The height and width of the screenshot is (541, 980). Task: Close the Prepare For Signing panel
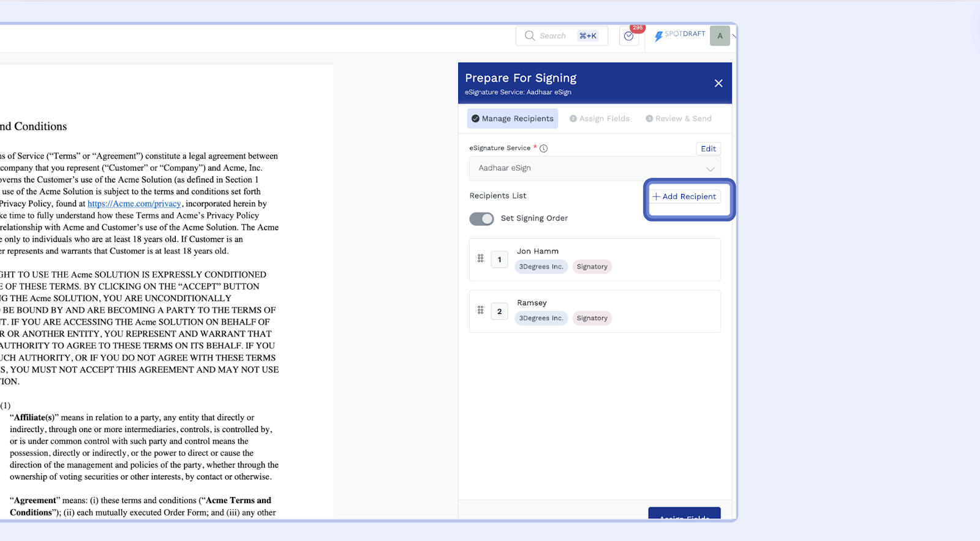click(718, 83)
